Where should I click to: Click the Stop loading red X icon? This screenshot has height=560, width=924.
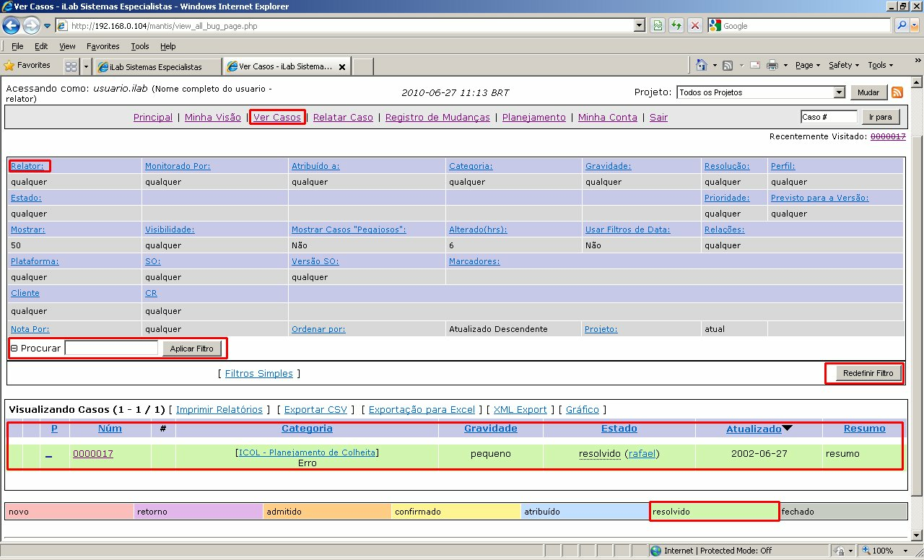pos(694,26)
